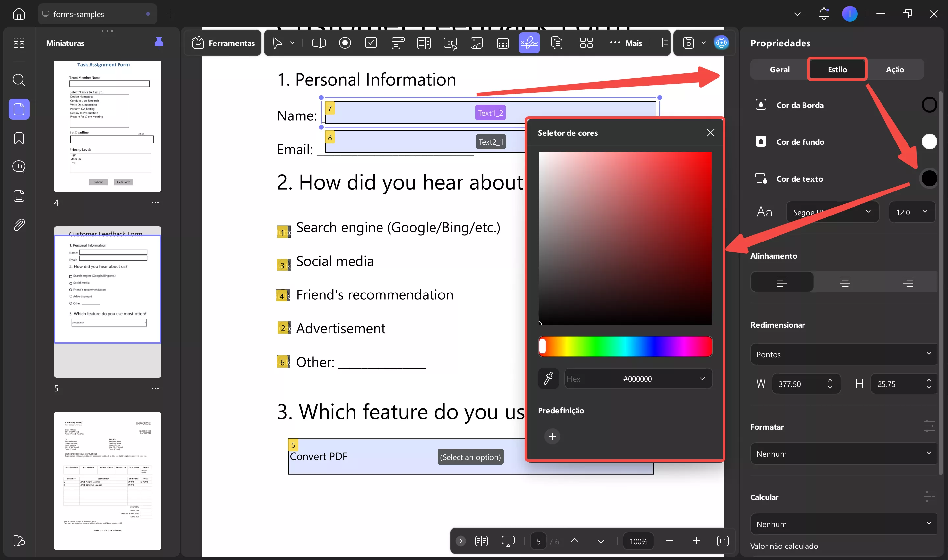
Task: Click the Ferramentas button
Action: click(x=224, y=43)
